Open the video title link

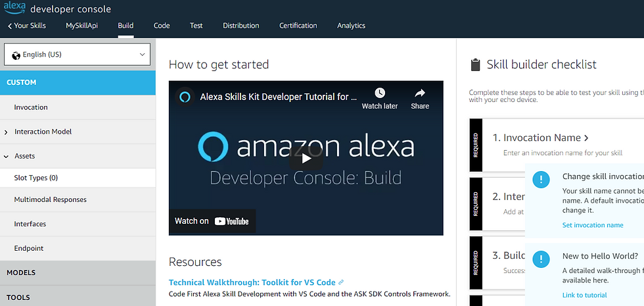(279, 97)
